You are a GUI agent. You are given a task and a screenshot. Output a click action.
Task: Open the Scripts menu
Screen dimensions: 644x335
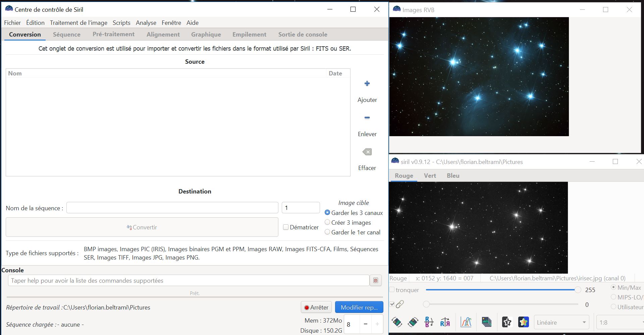121,23
